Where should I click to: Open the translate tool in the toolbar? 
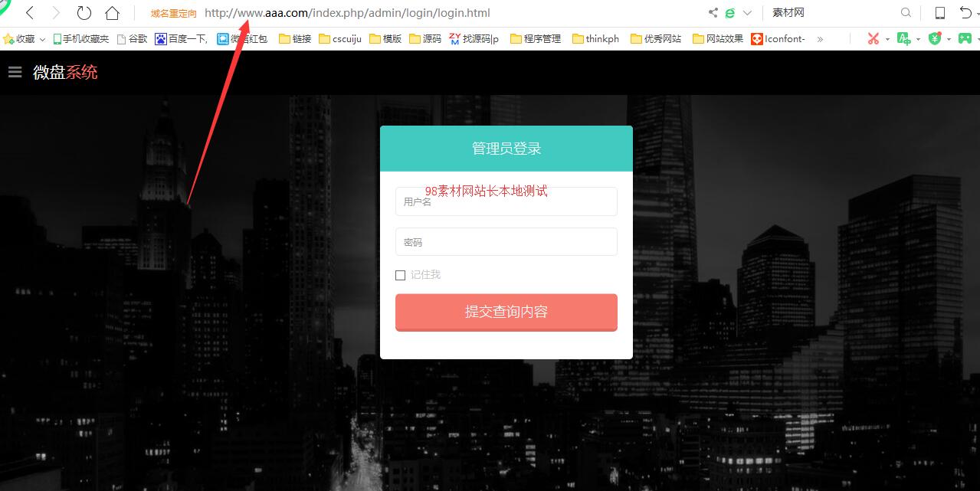904,38
